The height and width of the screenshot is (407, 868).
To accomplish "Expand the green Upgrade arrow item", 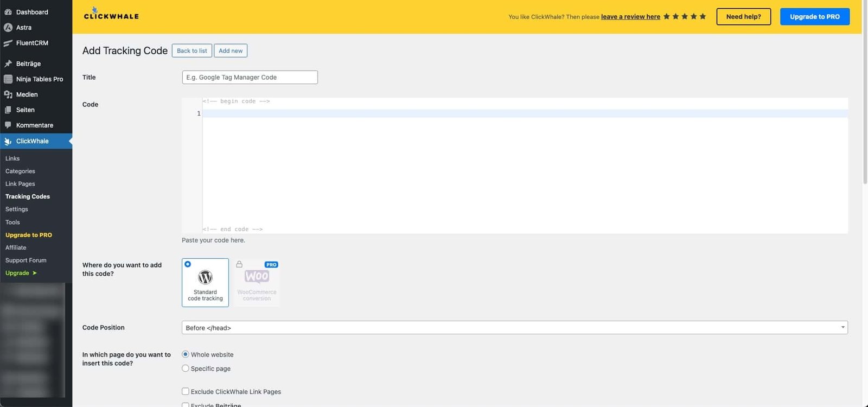I will pyautogui.click(x=21, y=273).
